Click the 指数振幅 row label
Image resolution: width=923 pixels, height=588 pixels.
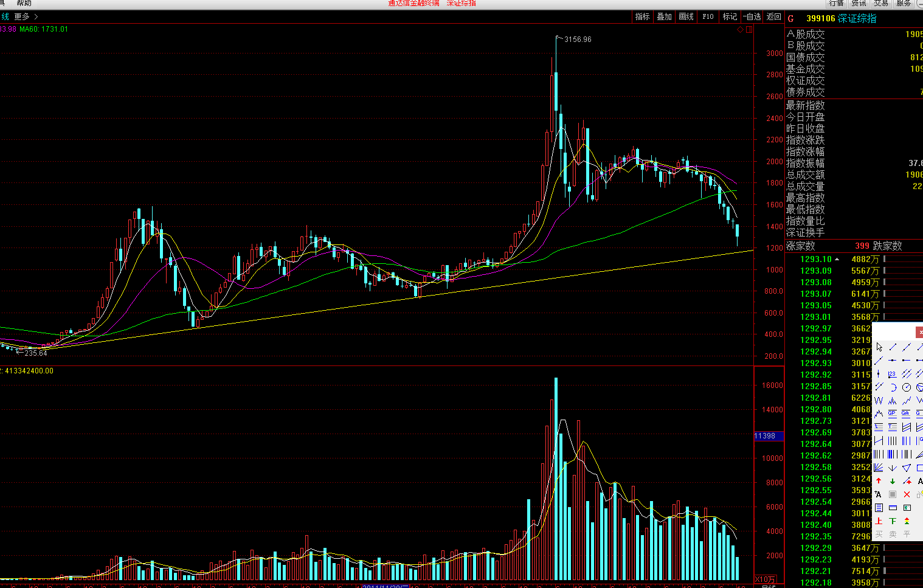[806, 164]
